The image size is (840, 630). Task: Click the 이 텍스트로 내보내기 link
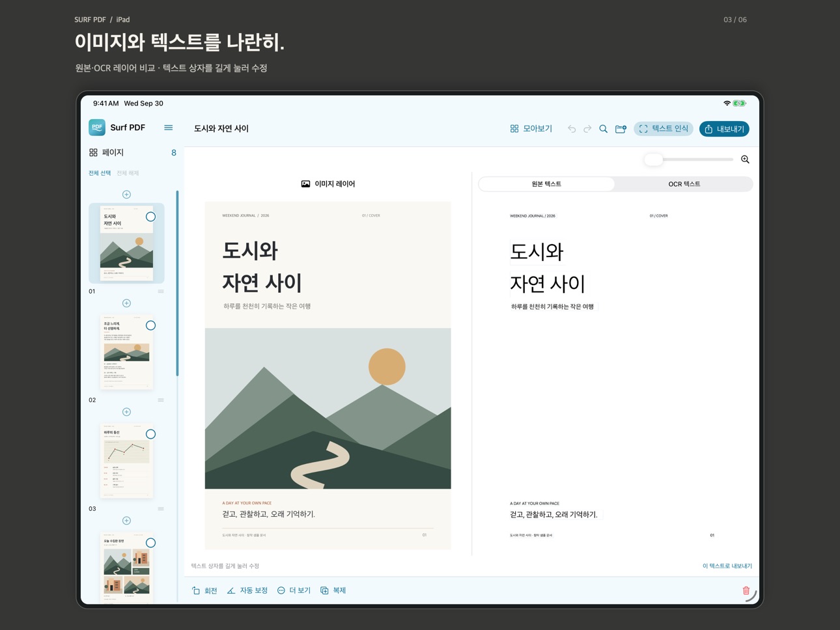pos(727,566)
